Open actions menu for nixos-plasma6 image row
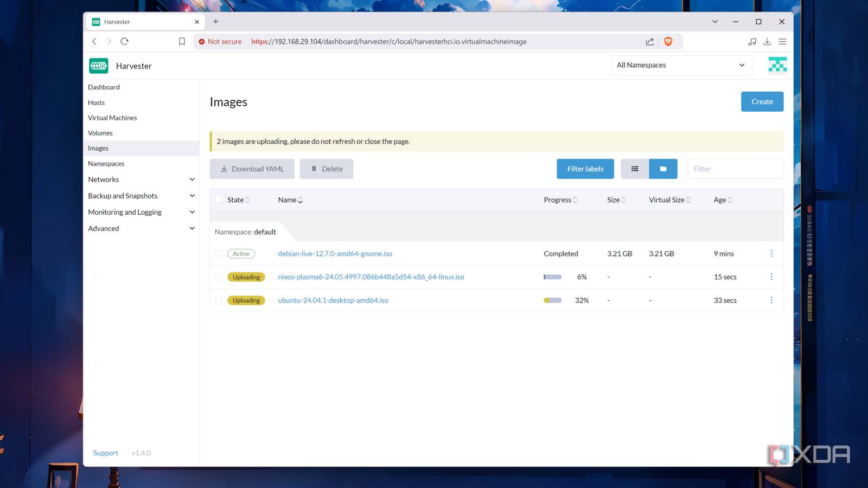 pos(771,277)
